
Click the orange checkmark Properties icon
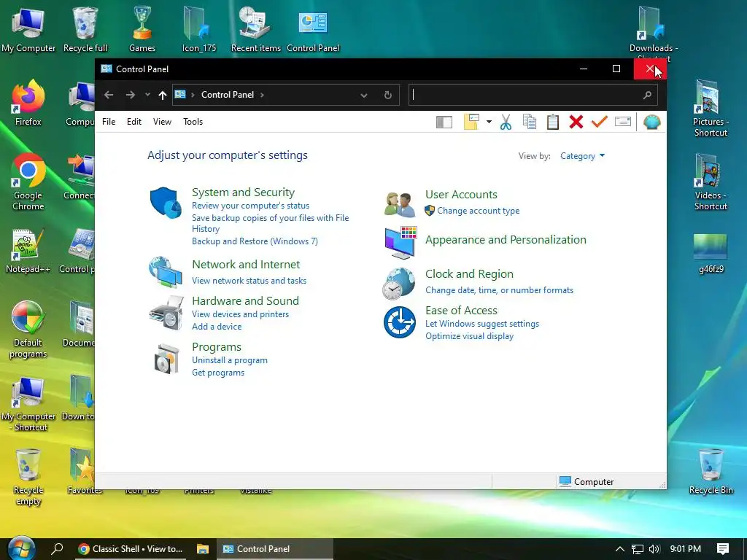(600, 122)
